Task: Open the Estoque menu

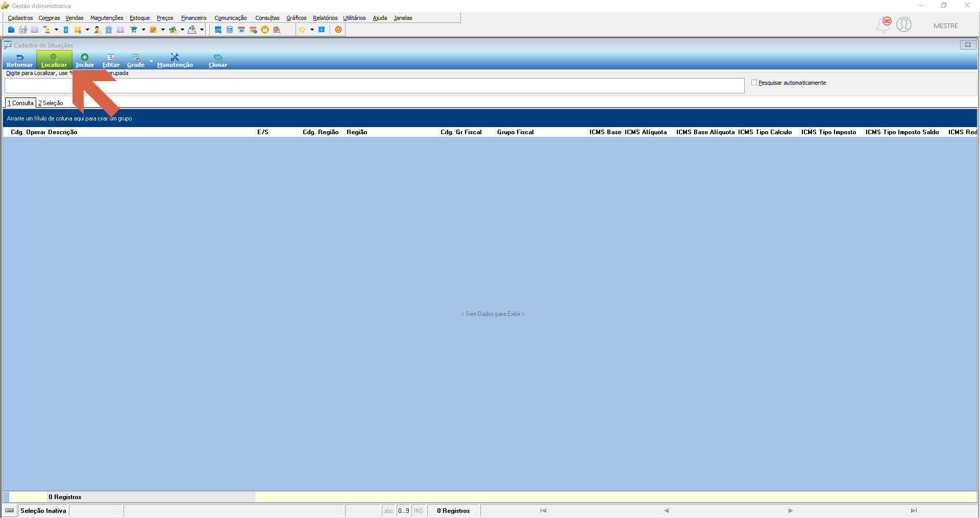Action: (x=140, y=18)
